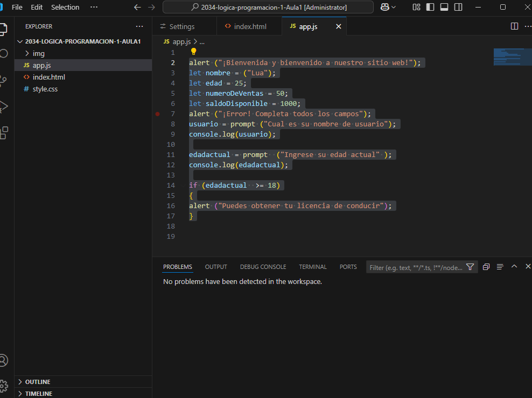Click the split editor right icon
Image resolution: width=532 pixels, height=398 pixels.
point(514,26)
